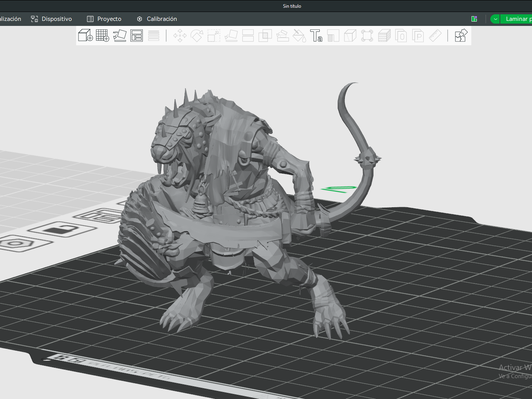Click the Arrange all objects icon

tap(136, 36)
